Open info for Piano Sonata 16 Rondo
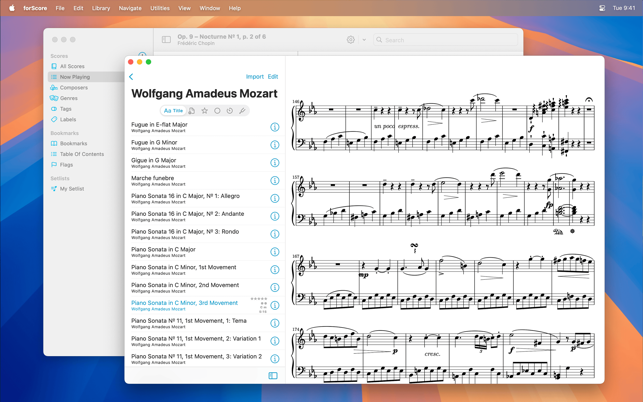The image size is (643, 402). tap(275, 234)
